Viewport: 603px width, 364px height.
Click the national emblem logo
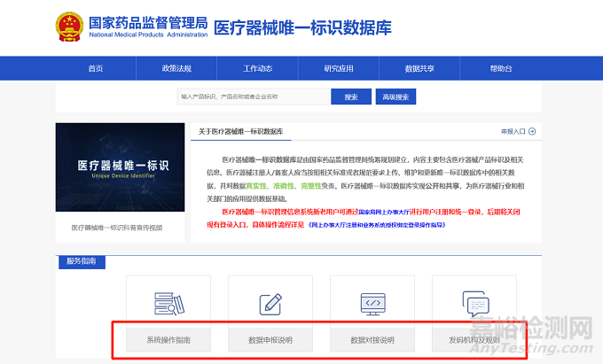[x=67, y=27]
